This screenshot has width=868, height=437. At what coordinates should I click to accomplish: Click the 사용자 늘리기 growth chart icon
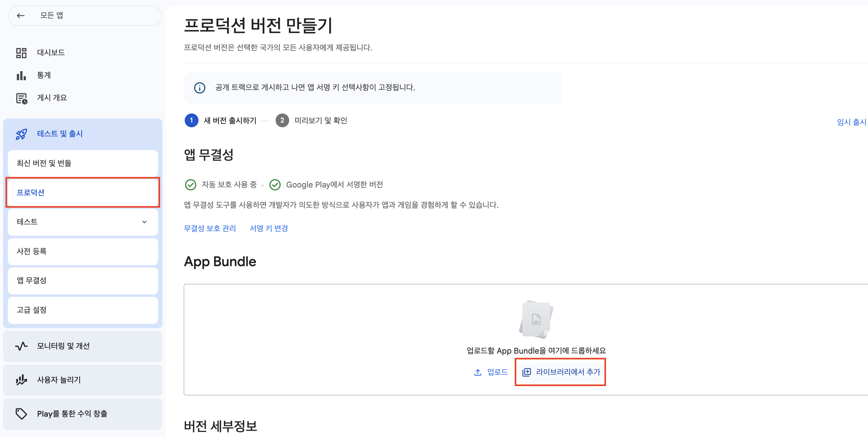21,380
